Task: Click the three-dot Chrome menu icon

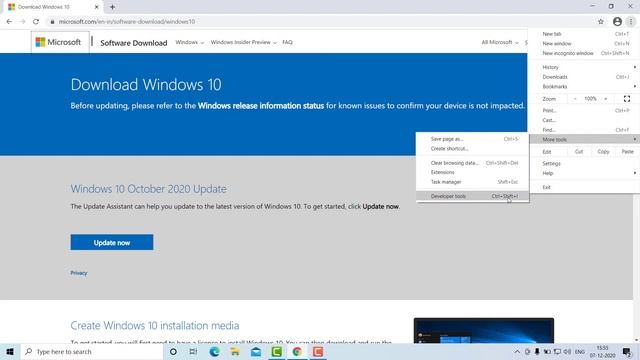Action: (631, 22)
